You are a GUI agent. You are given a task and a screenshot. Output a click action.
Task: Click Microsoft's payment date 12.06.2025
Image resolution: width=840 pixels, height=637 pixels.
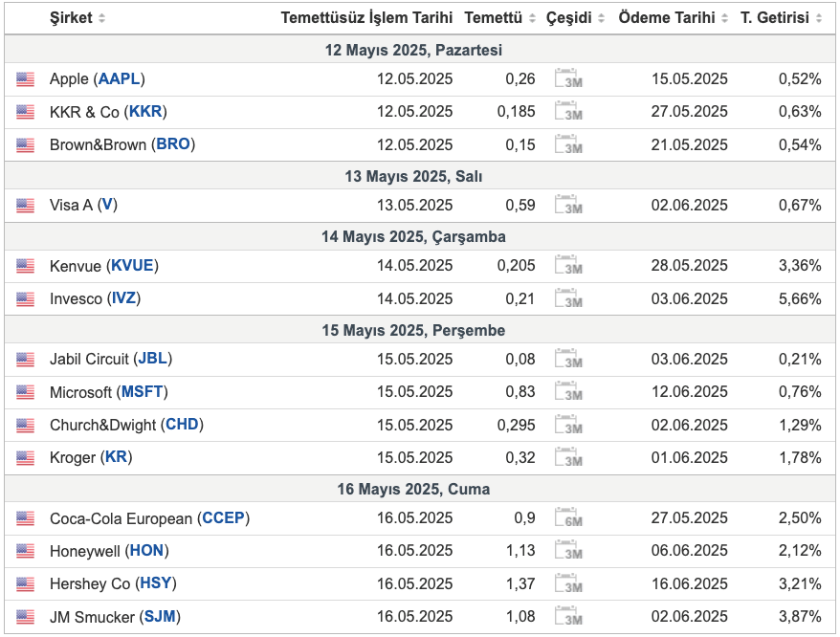(690, 391)
